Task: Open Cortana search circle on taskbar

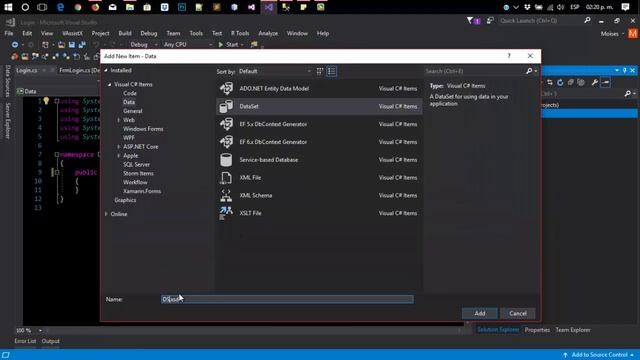Action: [25, 7]
